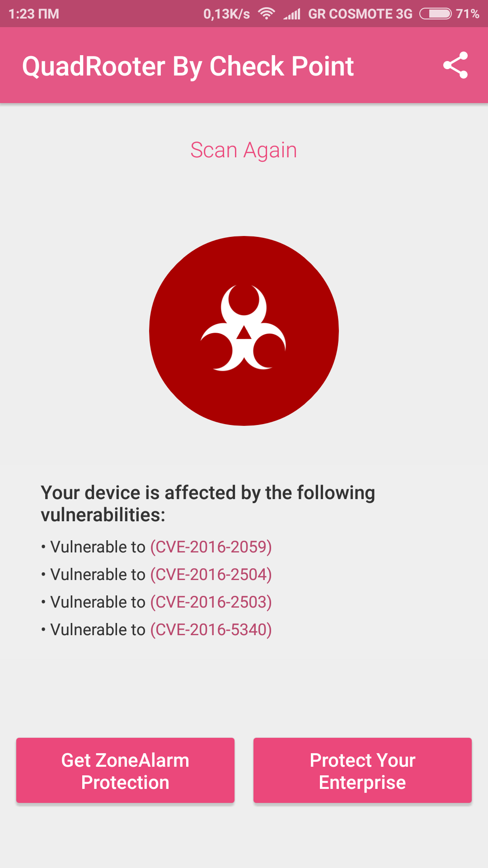Tap the 0,13K/s network speed indicator
Viewport: 488px width, 868px height.
pos(226,14)
